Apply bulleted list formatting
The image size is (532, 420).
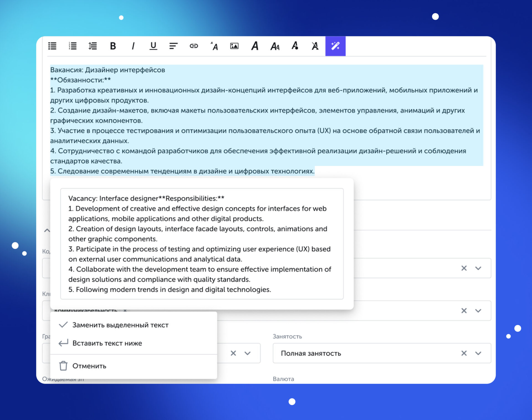click(x=52, y=46)
